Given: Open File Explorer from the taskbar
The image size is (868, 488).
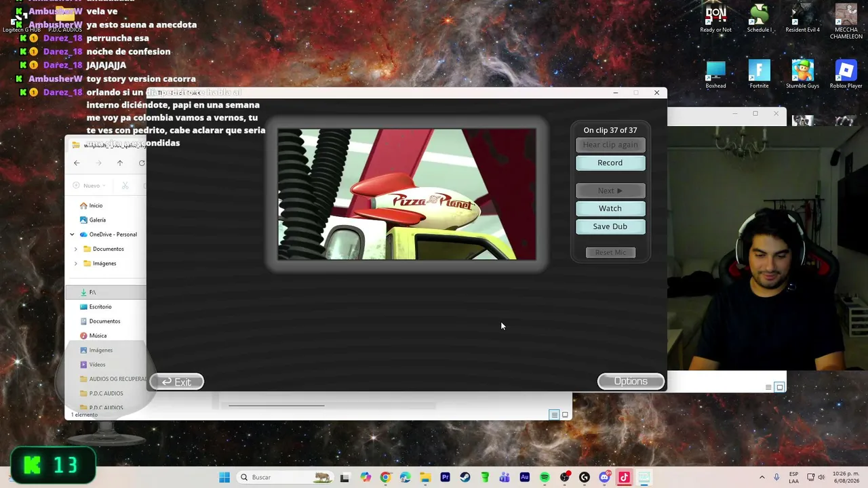Looking at the screenshot, I should click(425, 477).
